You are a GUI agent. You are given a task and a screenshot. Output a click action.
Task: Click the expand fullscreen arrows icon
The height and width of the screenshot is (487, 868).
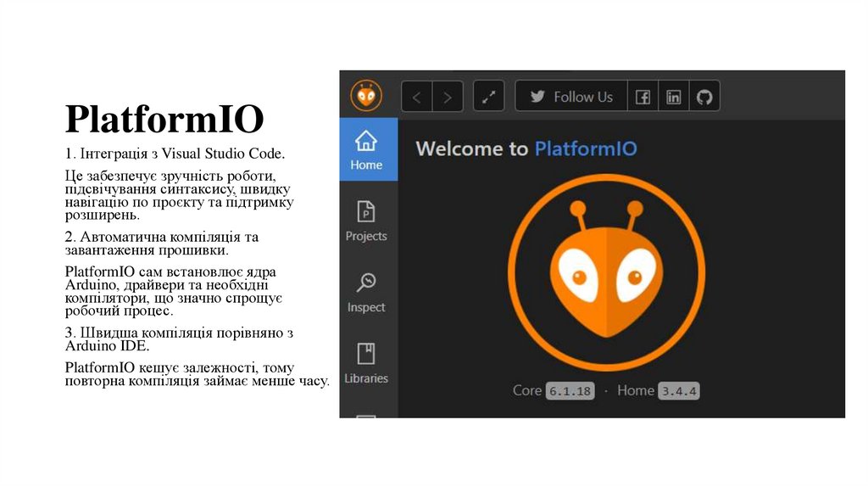[489, 97]
